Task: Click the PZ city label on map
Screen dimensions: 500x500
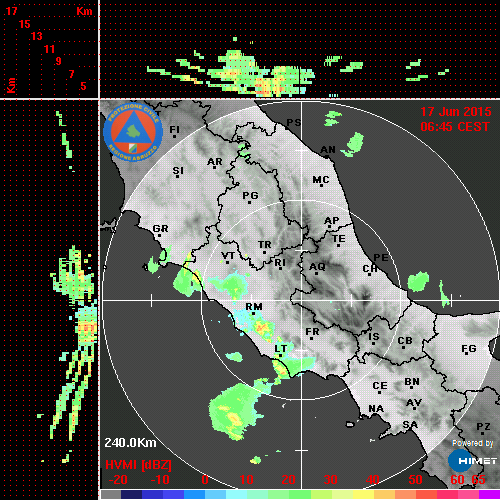Action: (483, 426)
